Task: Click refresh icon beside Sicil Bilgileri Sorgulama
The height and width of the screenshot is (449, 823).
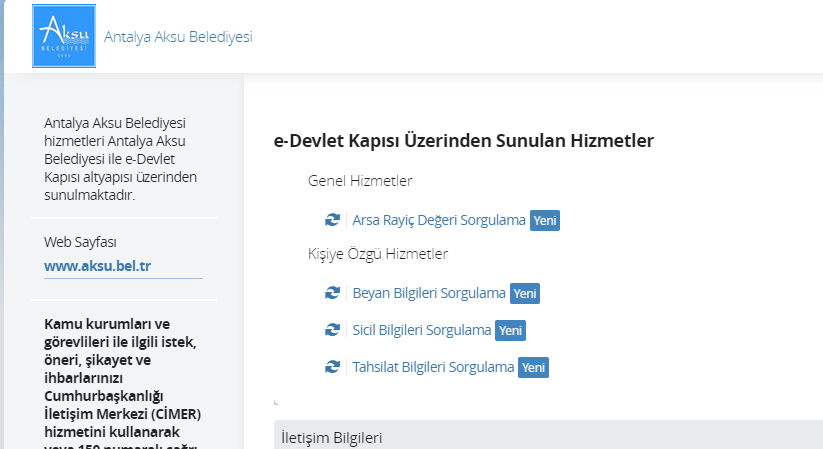Action: [x=332, y=330]
